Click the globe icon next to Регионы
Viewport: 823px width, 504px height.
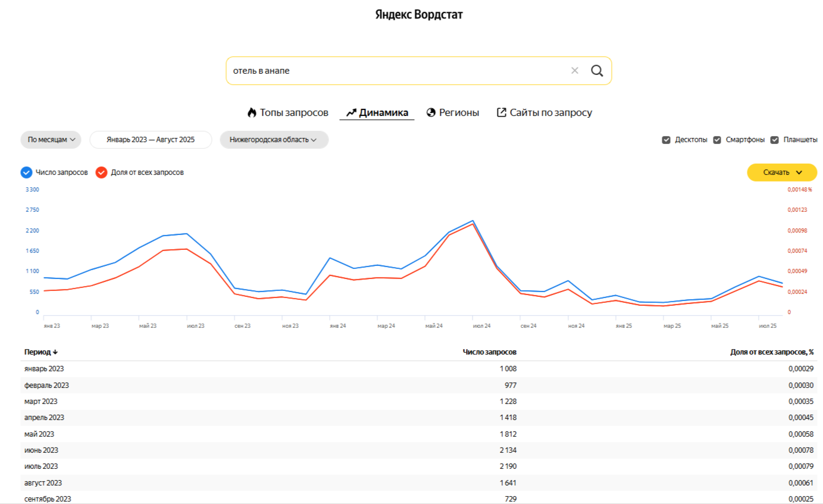point(430,112)
